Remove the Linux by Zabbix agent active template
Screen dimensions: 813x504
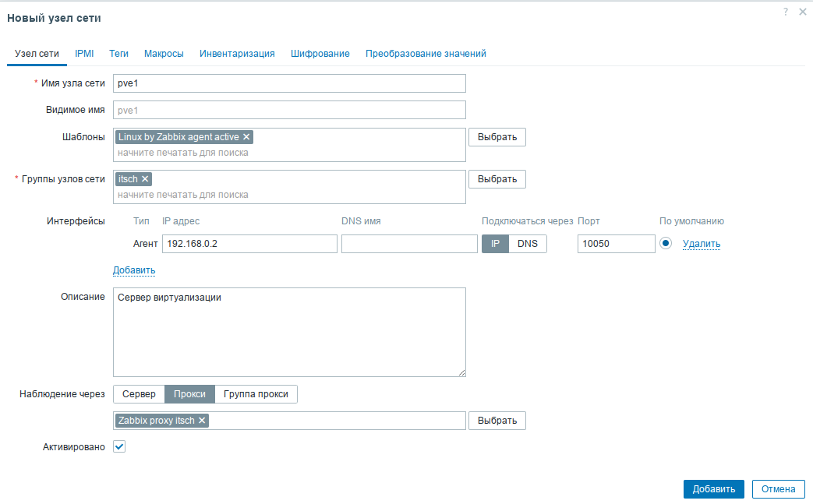click(x=246, y=136)
